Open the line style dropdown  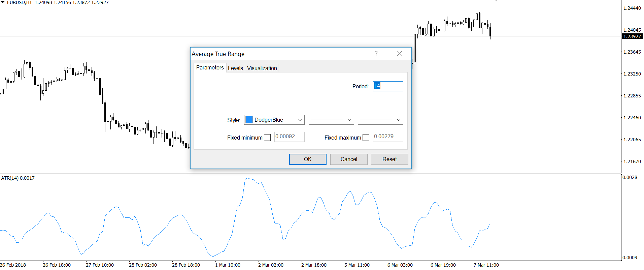pos(331,120)
